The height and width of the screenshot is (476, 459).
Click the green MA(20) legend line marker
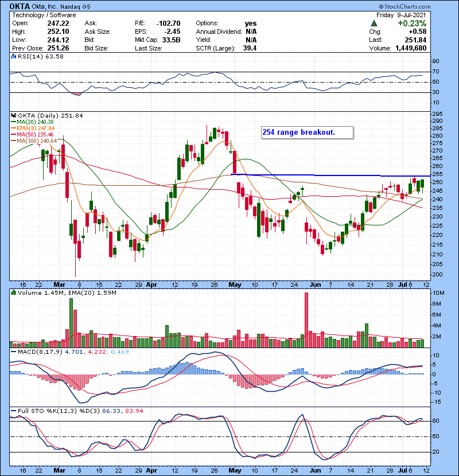14,122
